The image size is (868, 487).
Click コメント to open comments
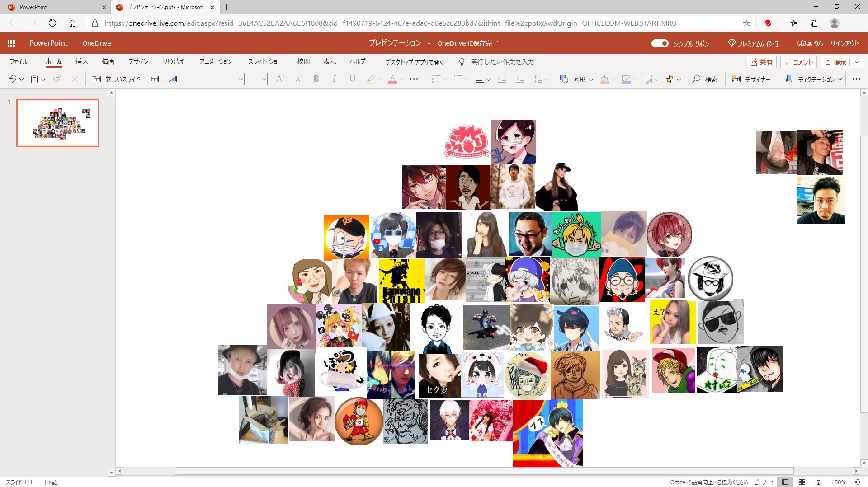(797, 61)
